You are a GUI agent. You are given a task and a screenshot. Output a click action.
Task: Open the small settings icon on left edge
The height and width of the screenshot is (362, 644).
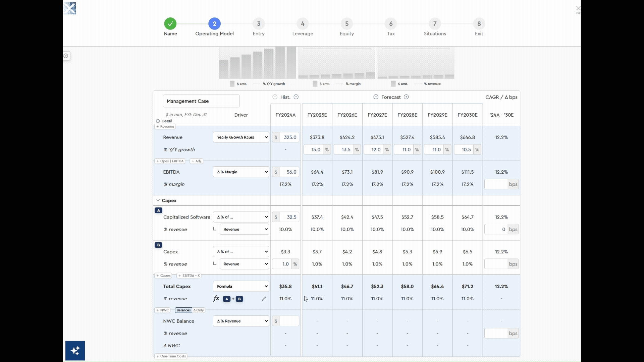[x=66, y=56]
